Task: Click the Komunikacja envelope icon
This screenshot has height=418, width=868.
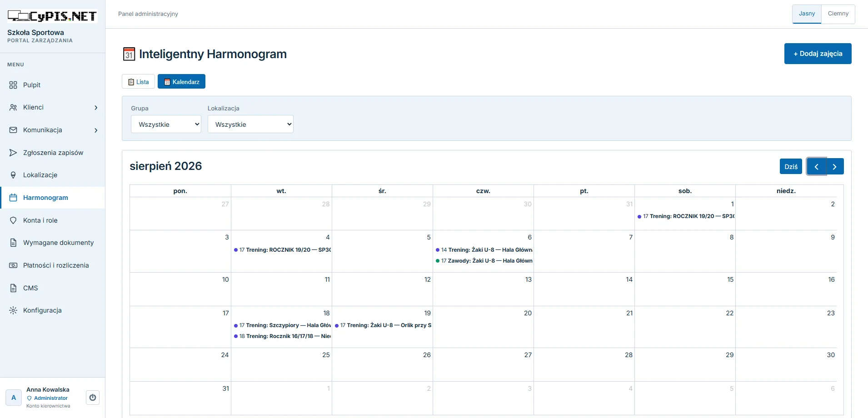Action: coord(13,130)
